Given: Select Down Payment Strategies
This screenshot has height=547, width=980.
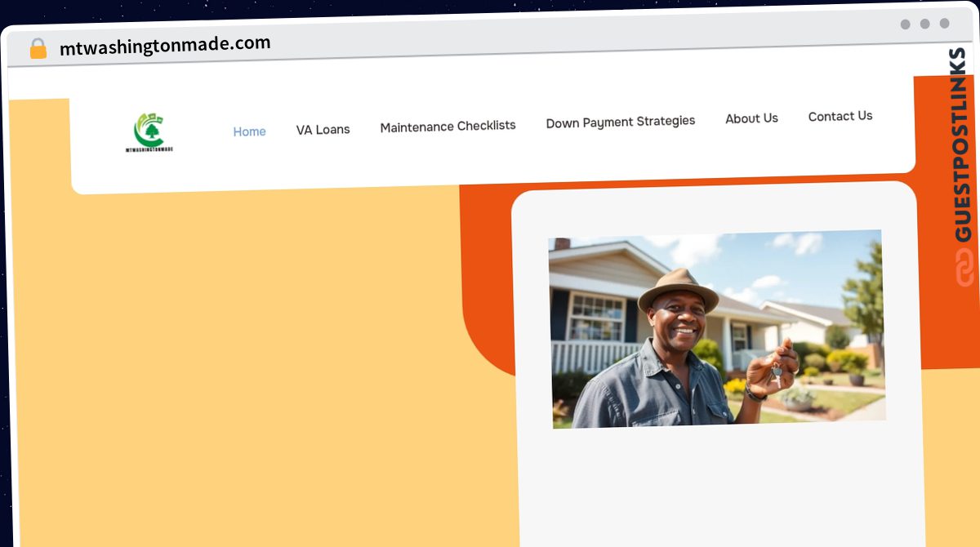Looking at the screenshot, I should tap(620, 121).
